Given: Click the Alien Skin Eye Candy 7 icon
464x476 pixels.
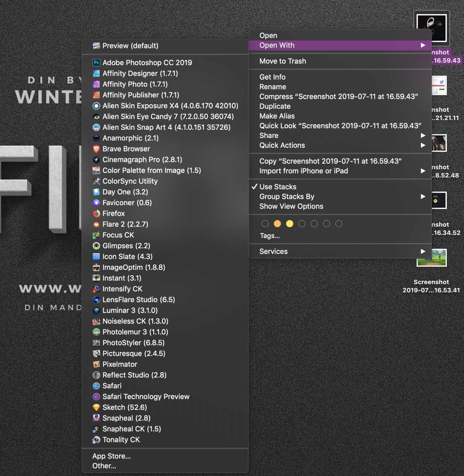Looking at the screenshot, I should point(96,116).
